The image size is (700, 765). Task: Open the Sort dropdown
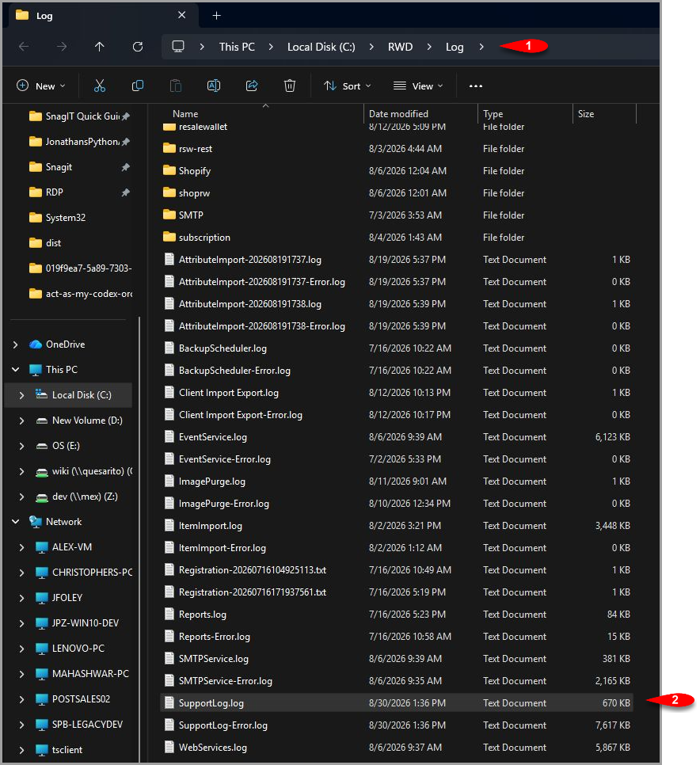pyautogui.click(x=348, y=86)
